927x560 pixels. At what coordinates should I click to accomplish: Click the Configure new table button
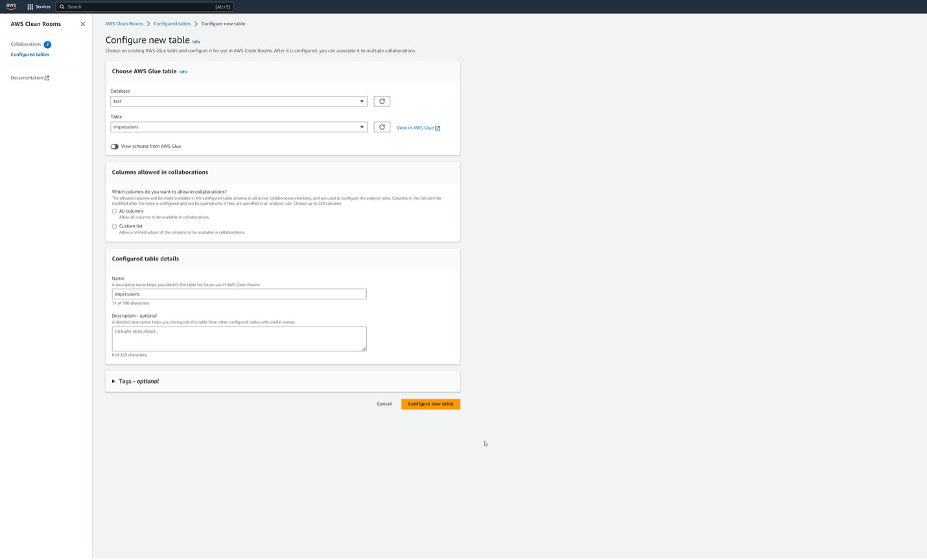click(x=431, y=404)
